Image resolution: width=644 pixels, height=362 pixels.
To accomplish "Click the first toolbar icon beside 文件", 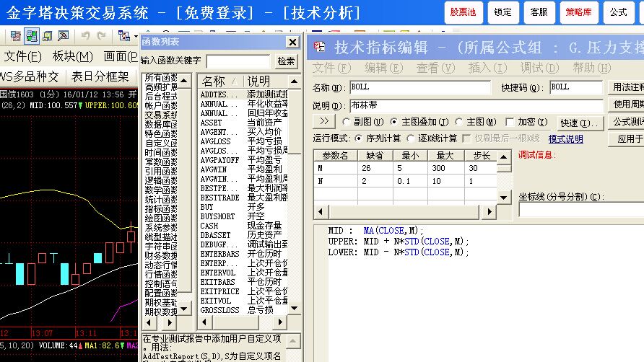I will coord(15,36).
